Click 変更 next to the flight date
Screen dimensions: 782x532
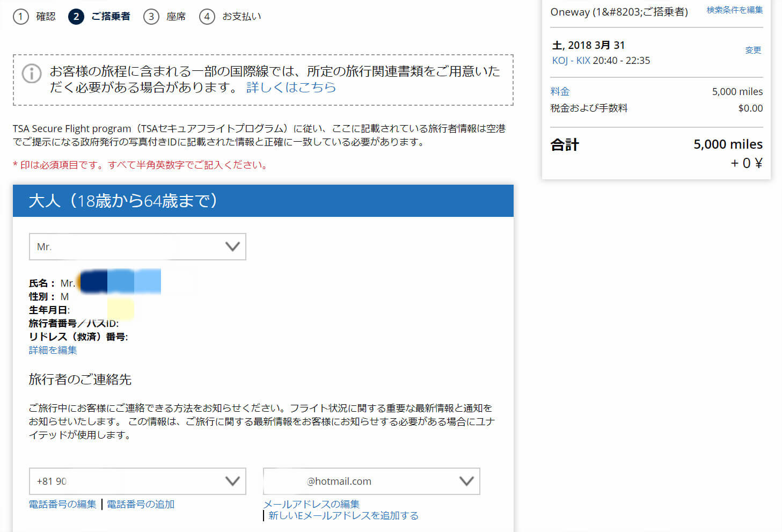(753, 50)
